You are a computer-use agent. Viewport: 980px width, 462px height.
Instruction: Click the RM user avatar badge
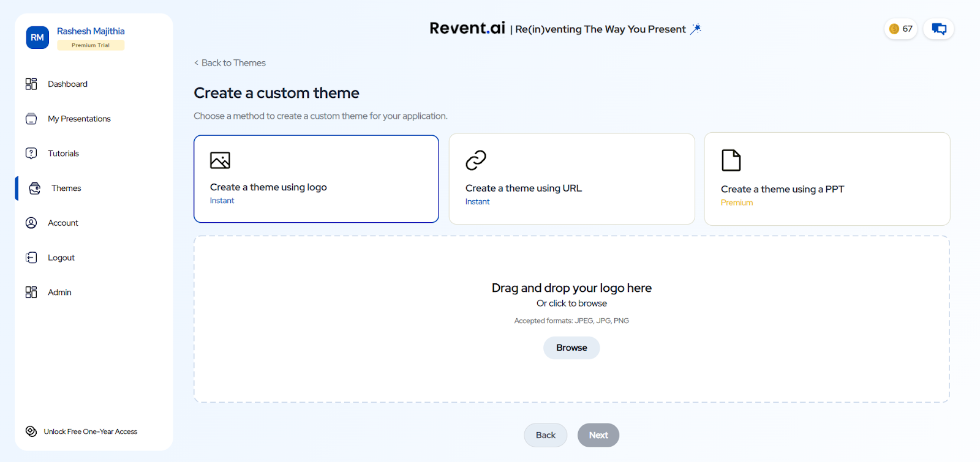coord(37,37)
